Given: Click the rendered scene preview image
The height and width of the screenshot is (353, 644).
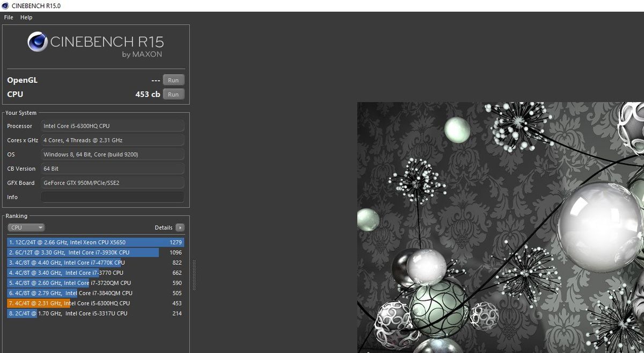Looking at the screenshot, I should click(x=501, y=227).
